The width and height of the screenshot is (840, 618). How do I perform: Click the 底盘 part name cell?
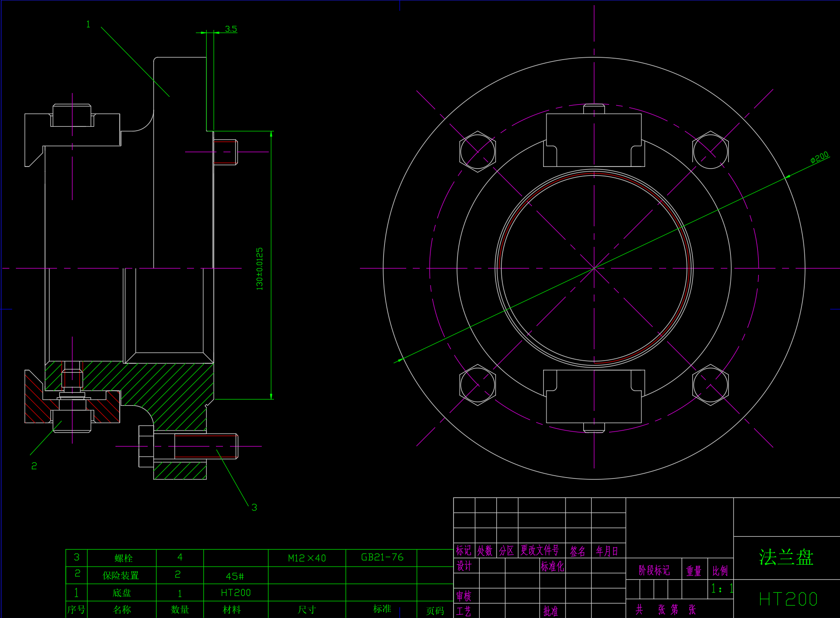[122, 593]
